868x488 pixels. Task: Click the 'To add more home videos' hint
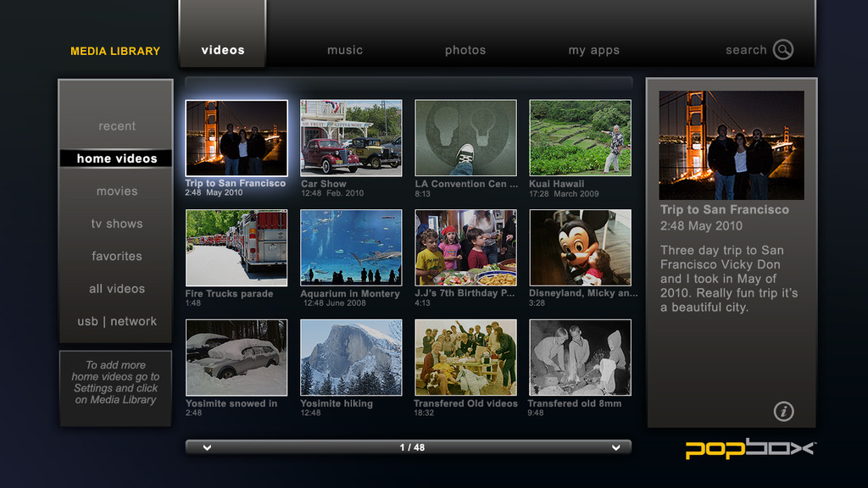point(115,382)
